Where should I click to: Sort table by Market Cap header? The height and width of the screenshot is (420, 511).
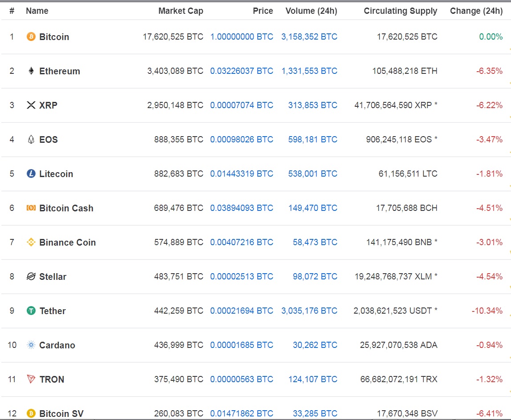coord(181,11)
